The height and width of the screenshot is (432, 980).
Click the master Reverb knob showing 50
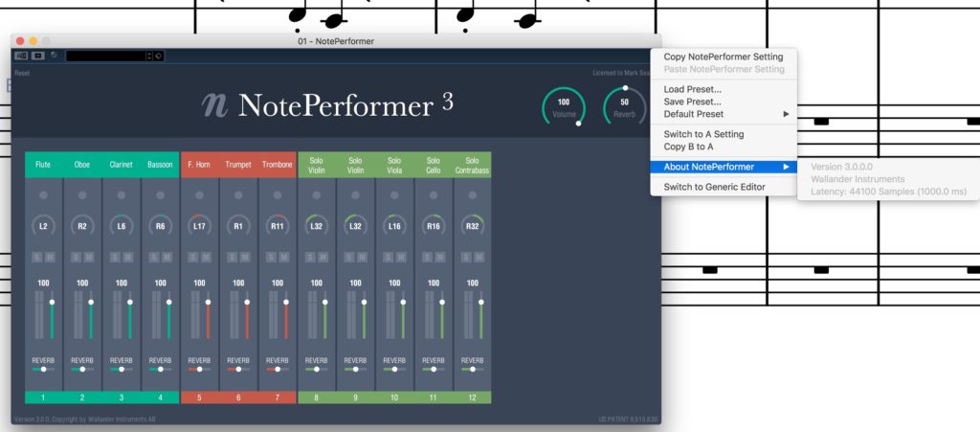(624, 106)
